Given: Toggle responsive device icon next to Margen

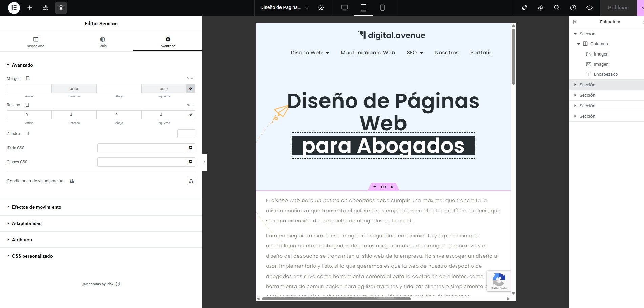Looking at the screenshot, I should pos(27,78).
